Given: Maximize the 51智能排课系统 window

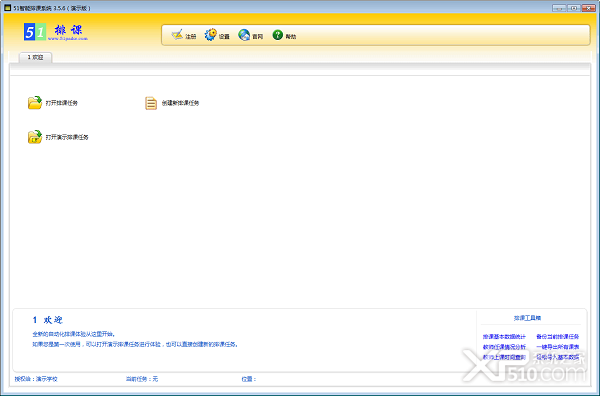Looking at the screenshot, I should coord(574,8).
